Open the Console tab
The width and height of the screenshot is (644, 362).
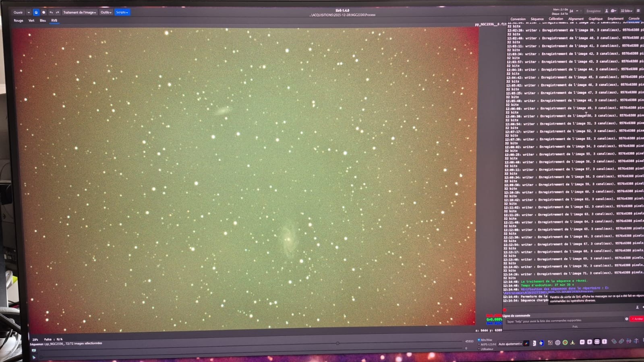634,18
